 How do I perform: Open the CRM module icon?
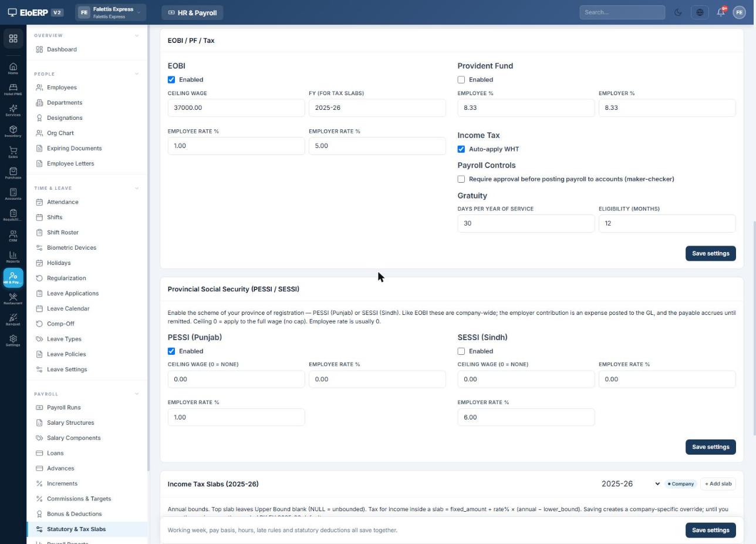pos(13,236)
